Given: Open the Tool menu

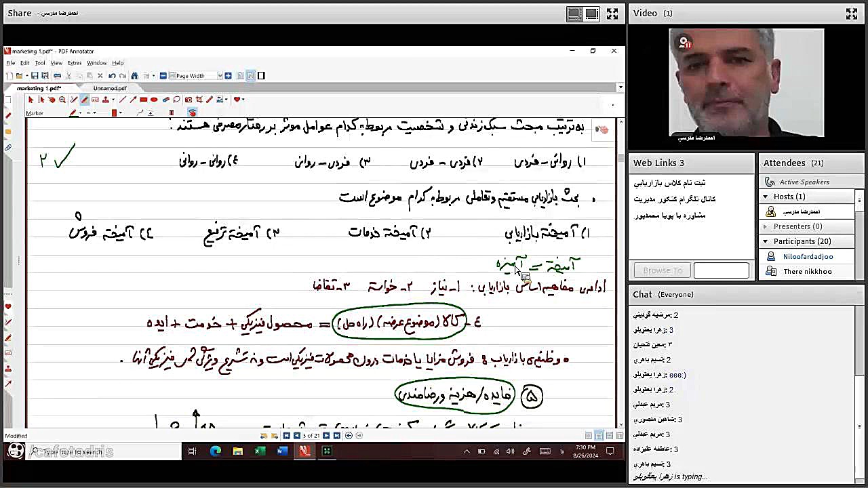Looking at the screenshot, I should (40, 63).
